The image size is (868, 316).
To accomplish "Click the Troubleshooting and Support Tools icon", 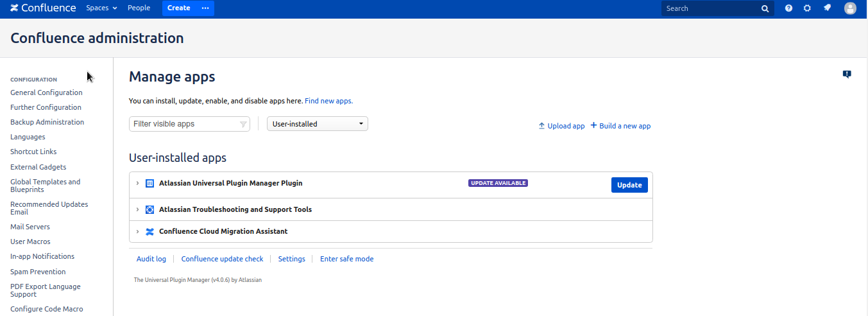I will 149,209.
